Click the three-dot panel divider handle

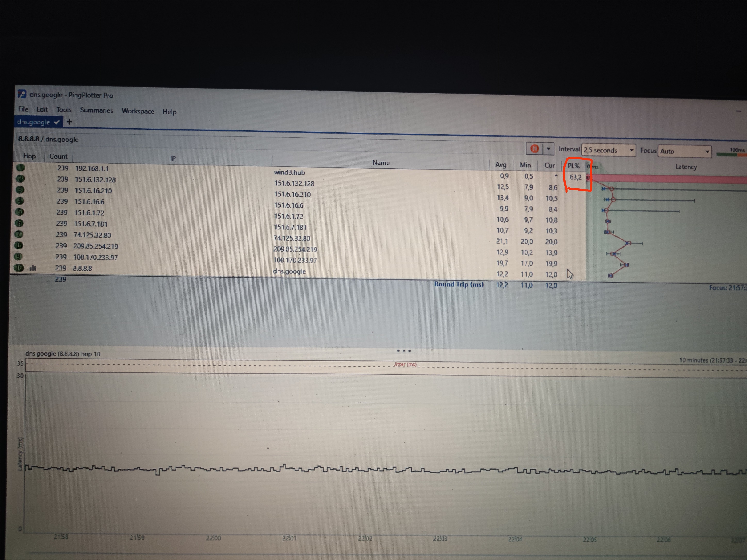[x=404, y=351]
